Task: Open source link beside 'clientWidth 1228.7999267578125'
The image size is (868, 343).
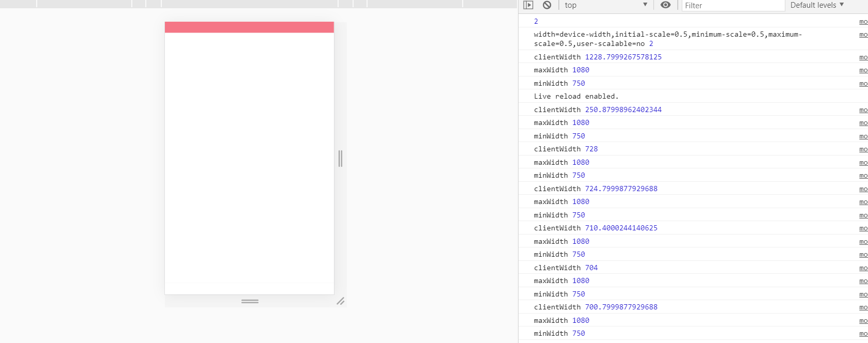Action: tap(863, 57)
